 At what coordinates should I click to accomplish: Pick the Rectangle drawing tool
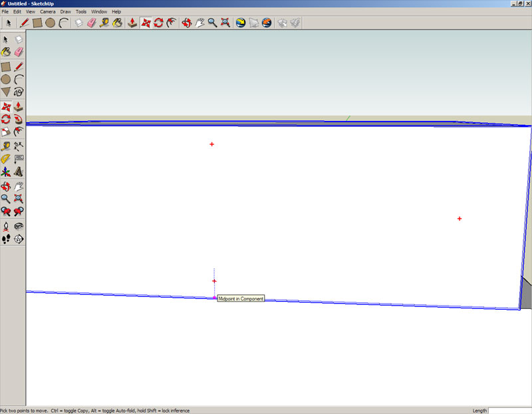click(37, 22)
